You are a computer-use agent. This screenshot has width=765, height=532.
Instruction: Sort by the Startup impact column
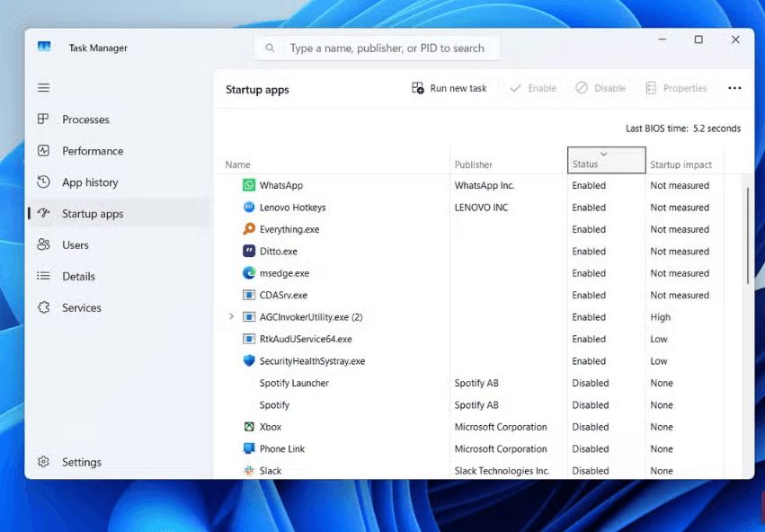pos(684,160)
